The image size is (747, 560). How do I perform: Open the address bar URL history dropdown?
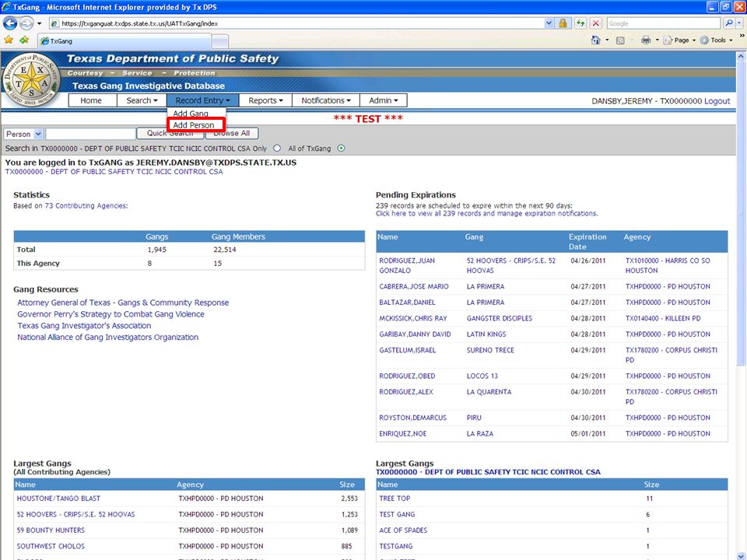pos(549,23)
